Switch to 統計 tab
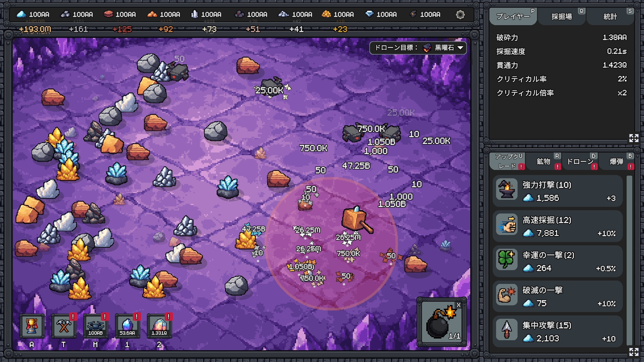The width and height of the screenshot is (644, 362). pos(610,17)
